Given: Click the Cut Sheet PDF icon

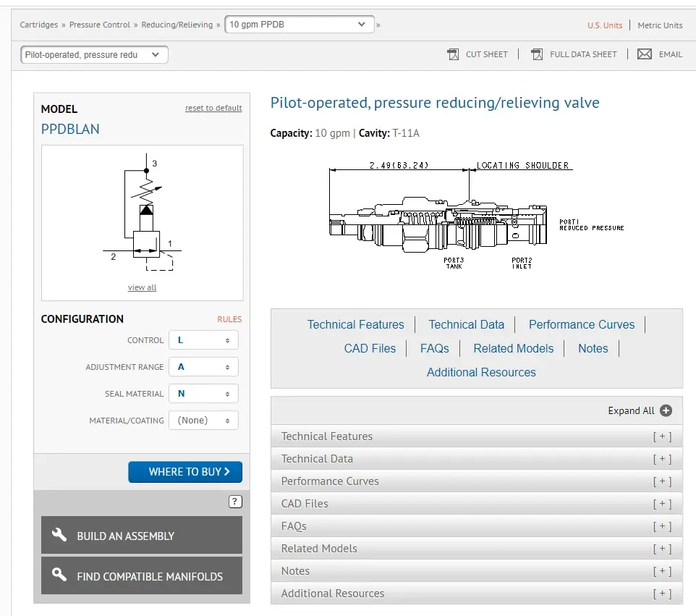Looking at the screenshot, I should [x=453, y=54].
